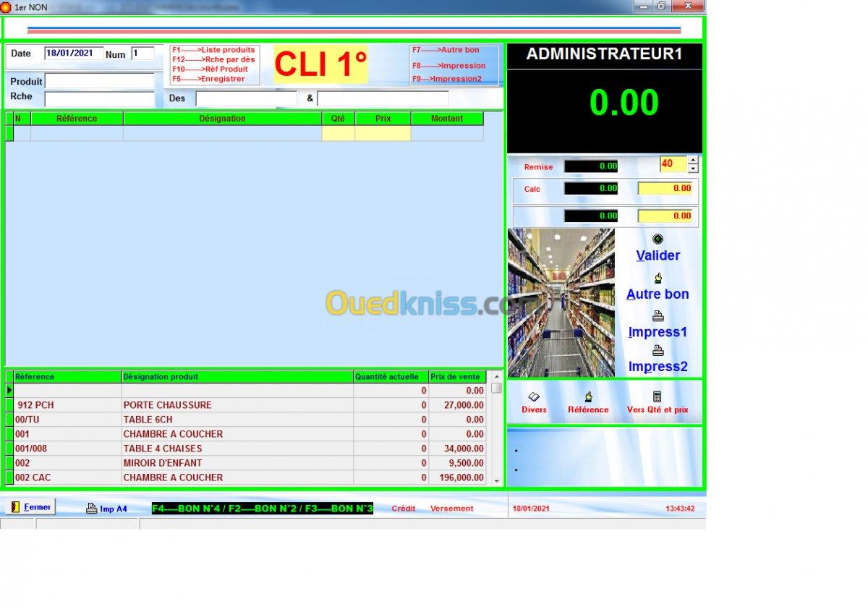Open Vers Qté et prix calculator icon
The image size is (868, 607).
click(x=657, y=397)
